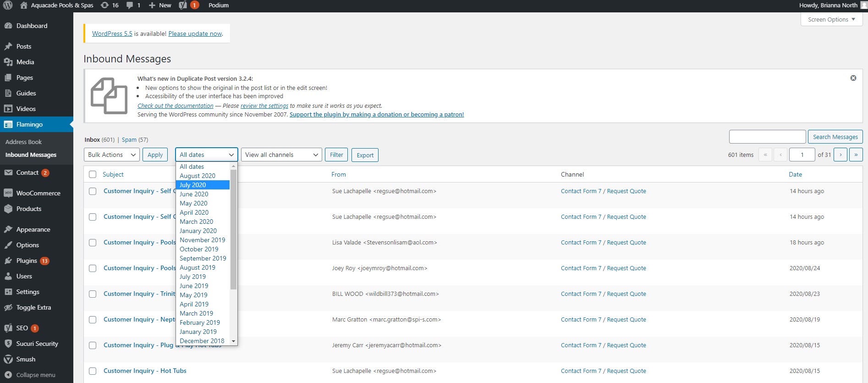This screenshot has height=383, width=868.
Task: Click the Apply button
Action: [155, 155]
